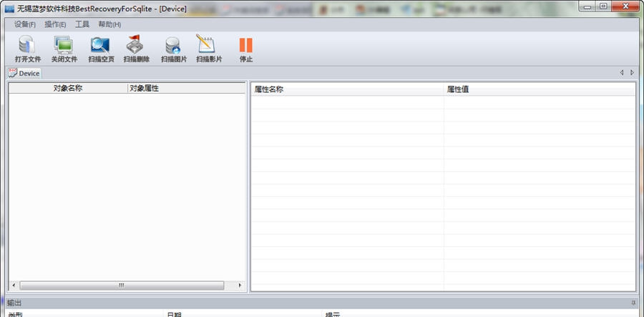
Task: Launch 扫描图片 scan pictures tool
Action: click(174, 49)
